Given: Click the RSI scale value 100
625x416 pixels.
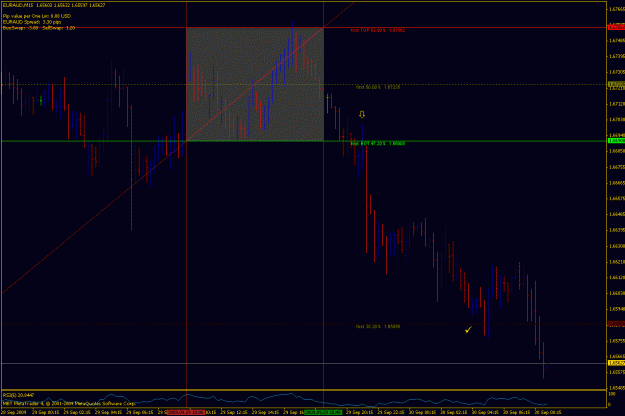Looking at the screenshot, I should 611,394.
